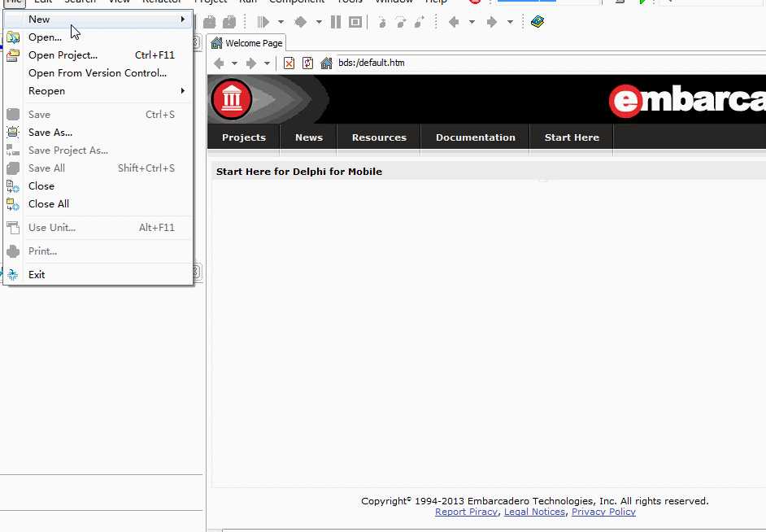
Task: Choose Open From Version Control...
Action: click(x=98, y=73)
